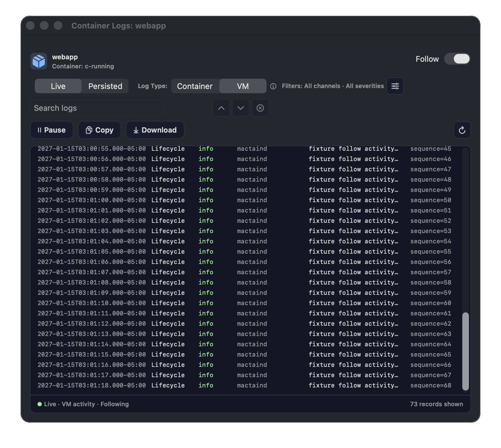Click timestamp 2027-01-15T03:00:58.000-05:00
The image size is (501, 448).
pyautogui.click(x=92, y=180)
